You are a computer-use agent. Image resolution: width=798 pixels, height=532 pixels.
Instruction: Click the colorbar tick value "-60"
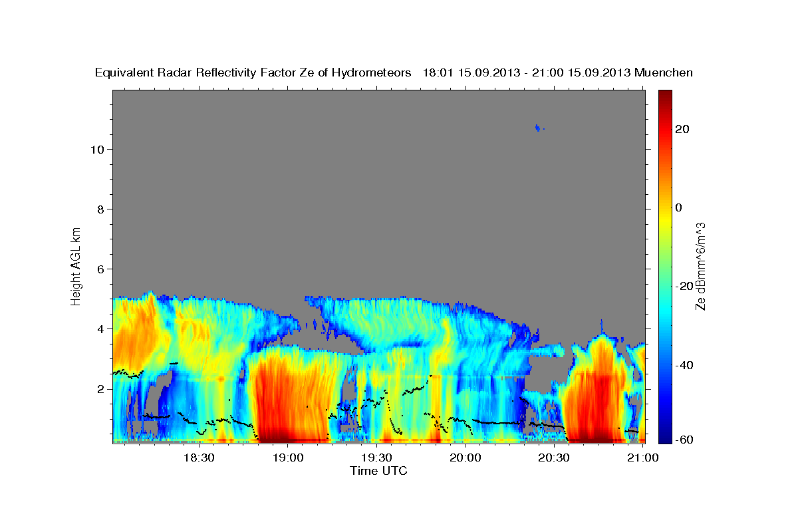click(684, 440)
